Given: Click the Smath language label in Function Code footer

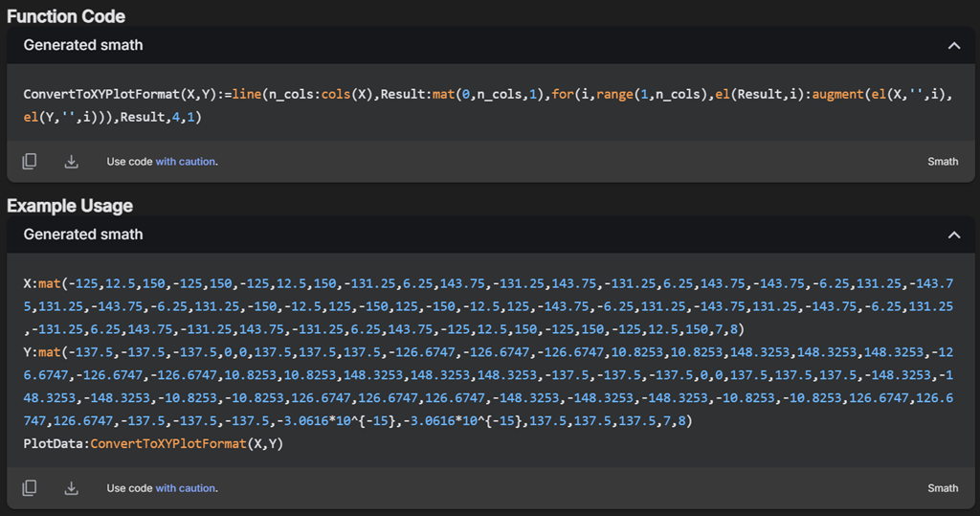Looking at the screenshot, I should pyautogui.click(x=942, y=162).
